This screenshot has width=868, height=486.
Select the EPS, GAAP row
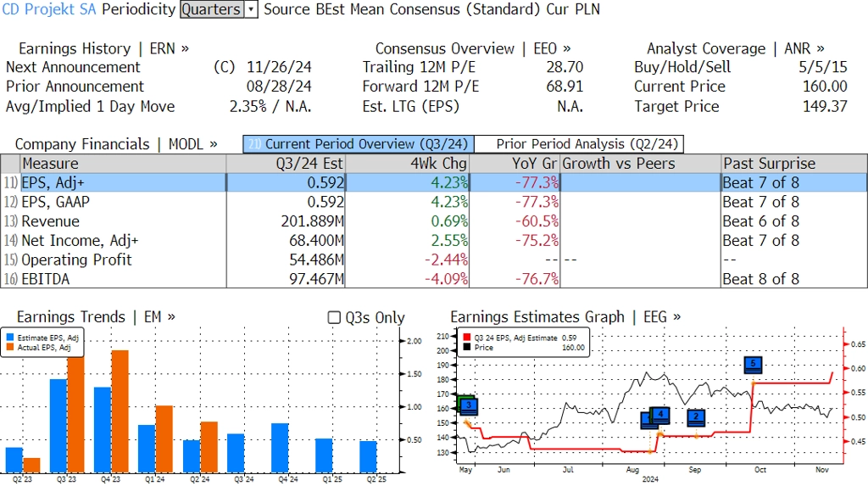pos(434,202)
